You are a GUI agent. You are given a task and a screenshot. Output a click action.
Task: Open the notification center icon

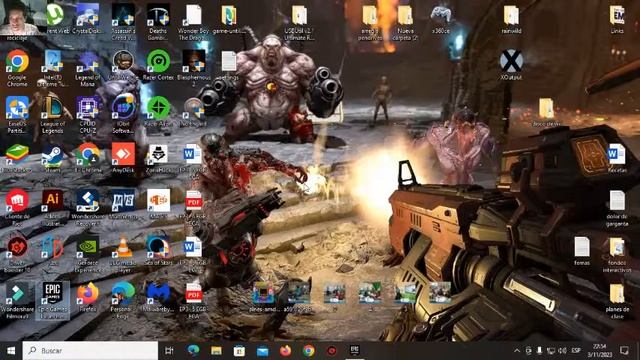[x=624, y=351]
